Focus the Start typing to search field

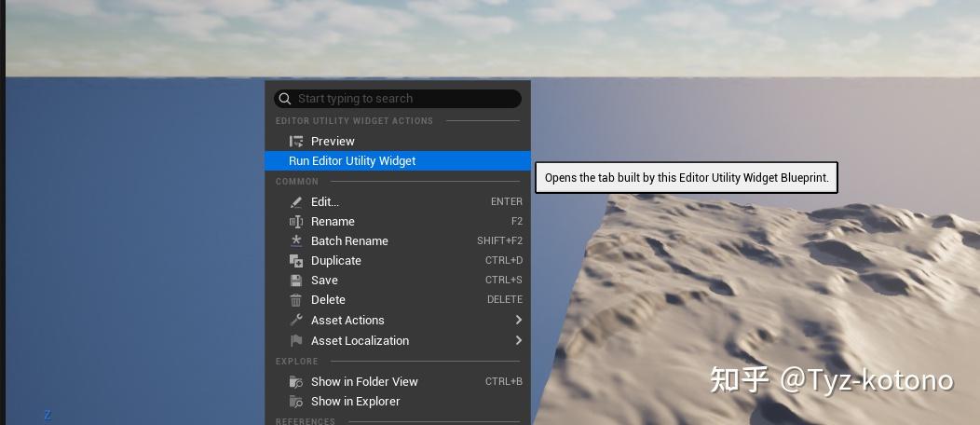pos(398,99)
